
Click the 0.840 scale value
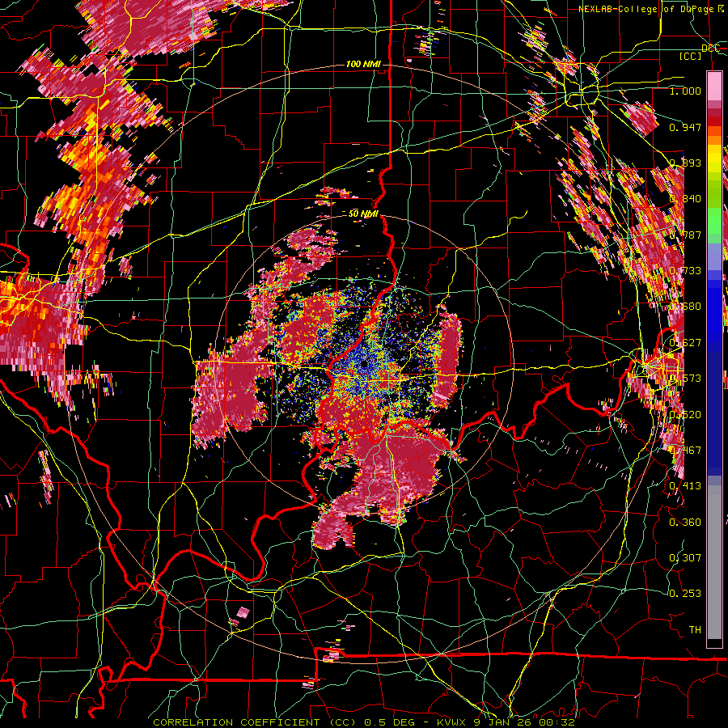685,199
